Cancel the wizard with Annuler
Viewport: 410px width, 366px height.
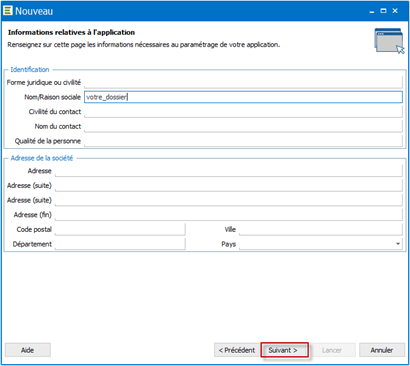(x=382, y=350)
